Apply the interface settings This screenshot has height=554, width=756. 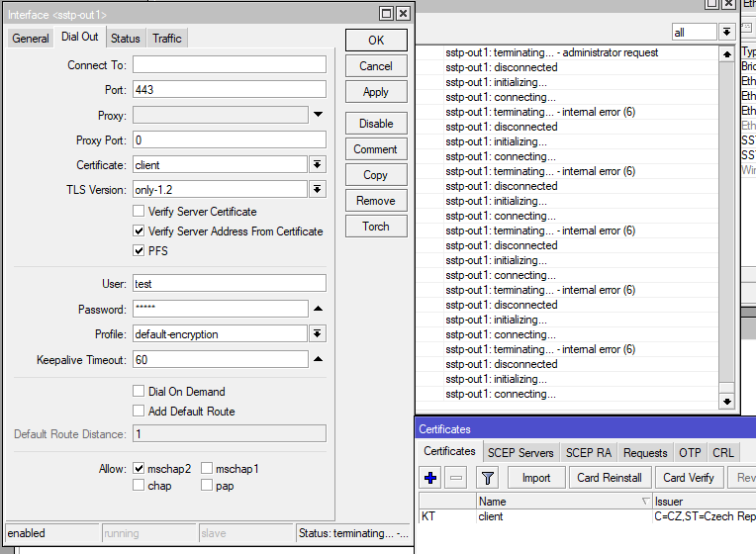click(376, 92)
